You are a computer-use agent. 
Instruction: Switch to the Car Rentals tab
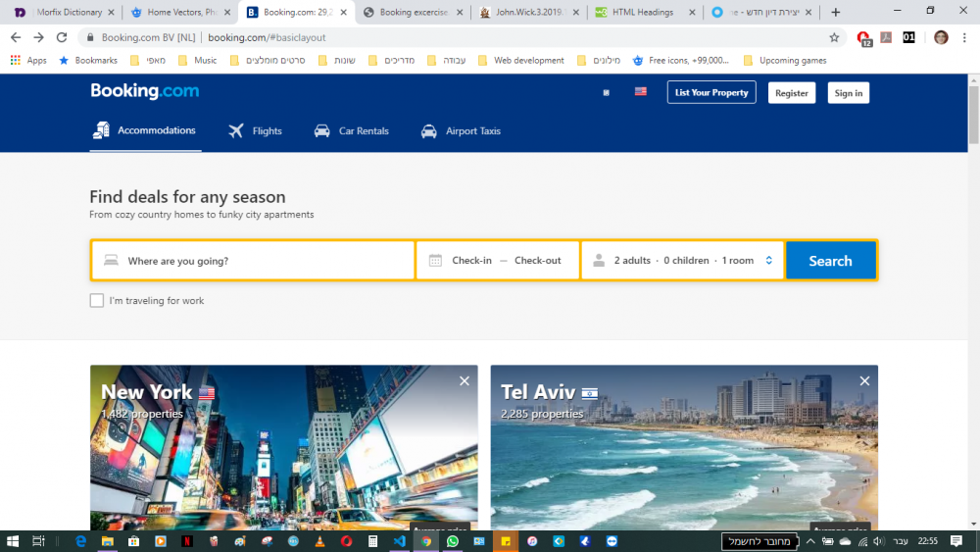(351, 131)
